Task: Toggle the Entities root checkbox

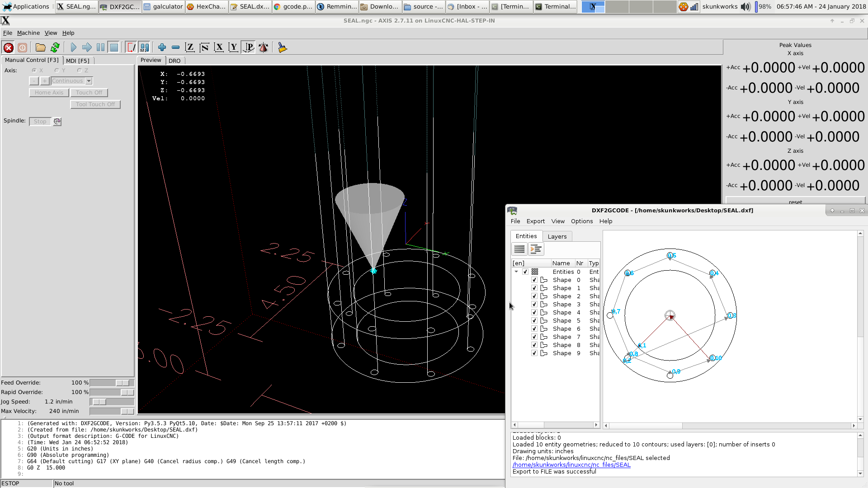Action: [525, 272]
